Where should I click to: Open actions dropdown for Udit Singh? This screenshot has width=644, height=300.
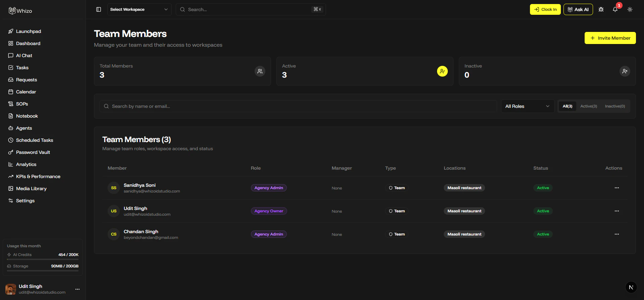616,211
